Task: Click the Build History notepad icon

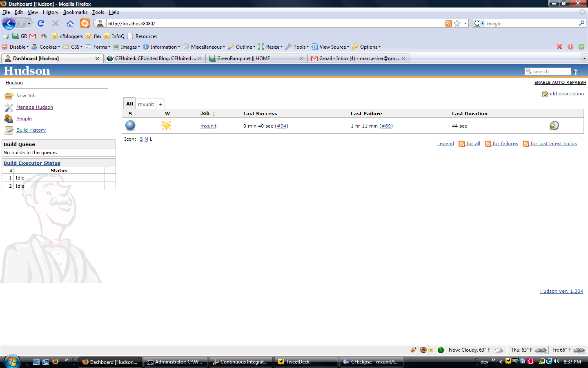Action: coord(9,130)
